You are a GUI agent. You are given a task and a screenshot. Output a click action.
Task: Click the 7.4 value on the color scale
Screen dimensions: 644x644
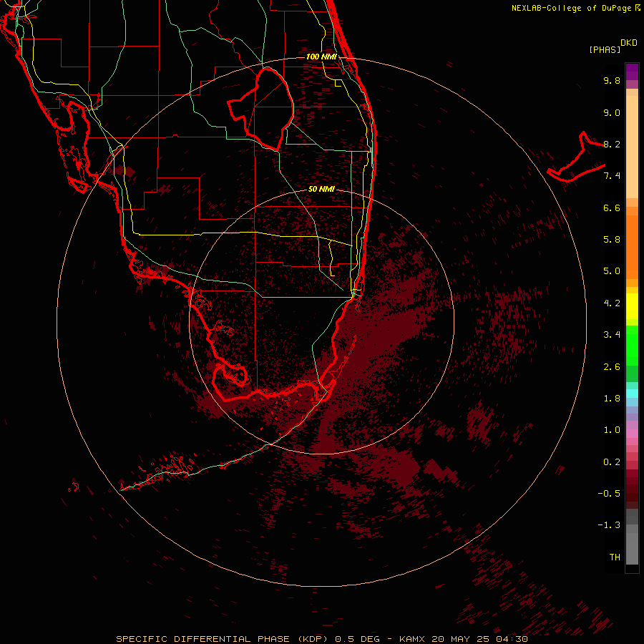(612, 176)
